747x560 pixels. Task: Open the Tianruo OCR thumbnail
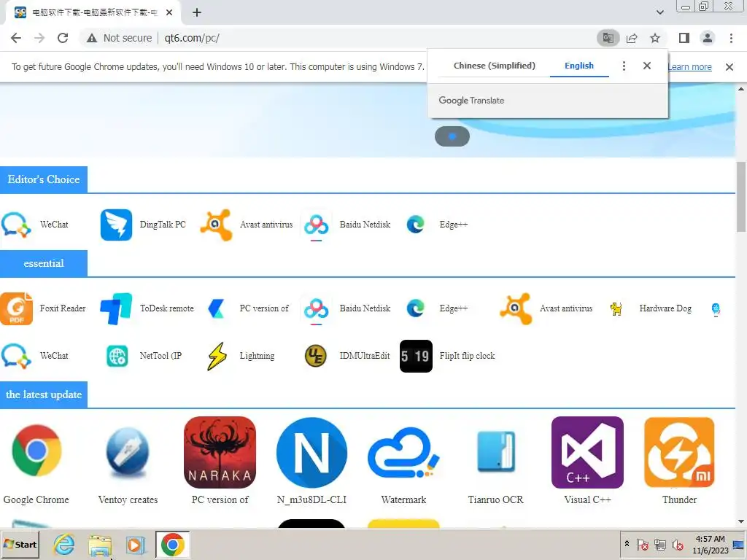coord(496,451)
